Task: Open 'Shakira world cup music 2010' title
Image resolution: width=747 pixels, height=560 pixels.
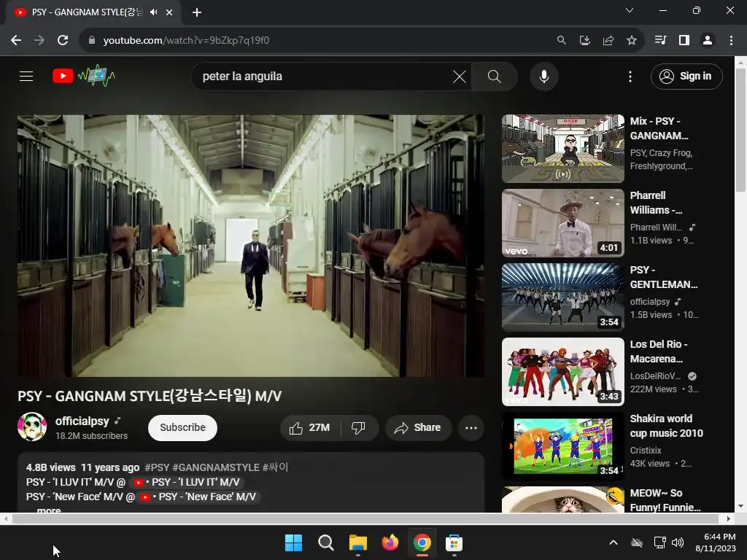Action: [x=666, y=426]
